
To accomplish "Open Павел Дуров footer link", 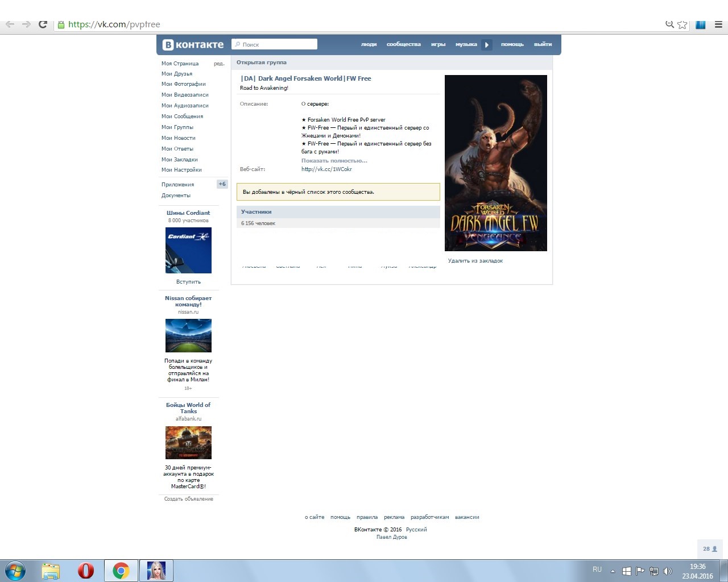I will click(x=392, y=537).
